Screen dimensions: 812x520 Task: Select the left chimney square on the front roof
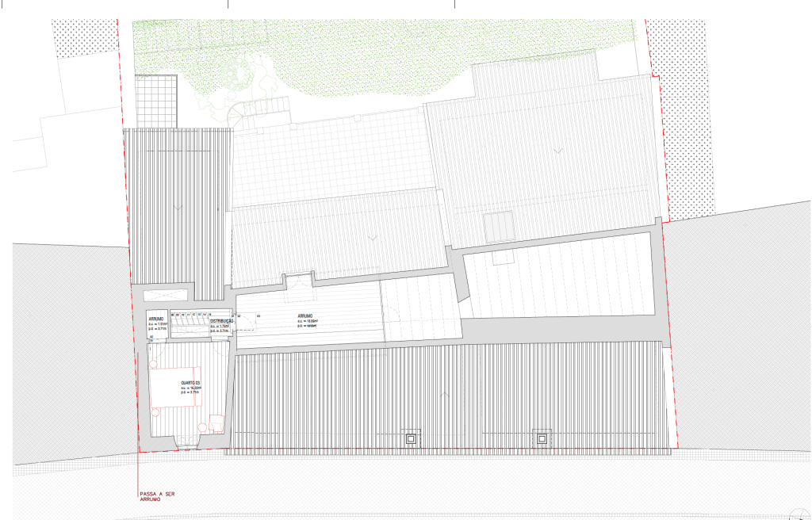(x=412, y=438)
